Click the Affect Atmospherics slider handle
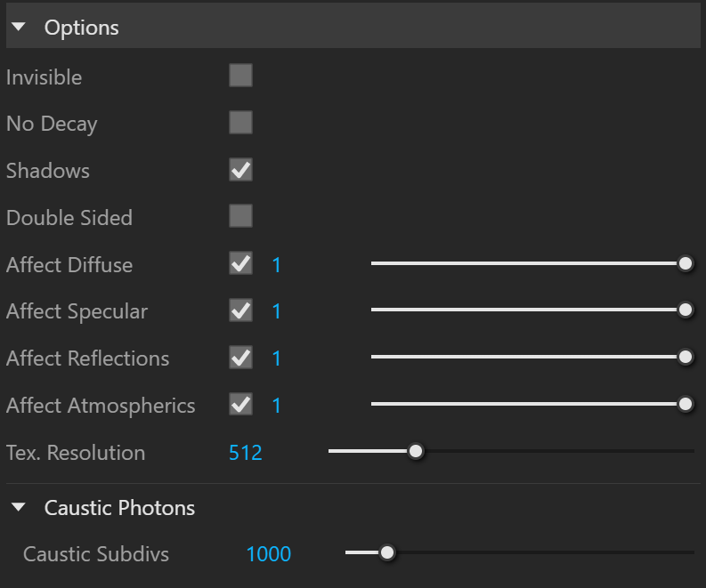This screenshot has height=588, width=706. [686, 404]
